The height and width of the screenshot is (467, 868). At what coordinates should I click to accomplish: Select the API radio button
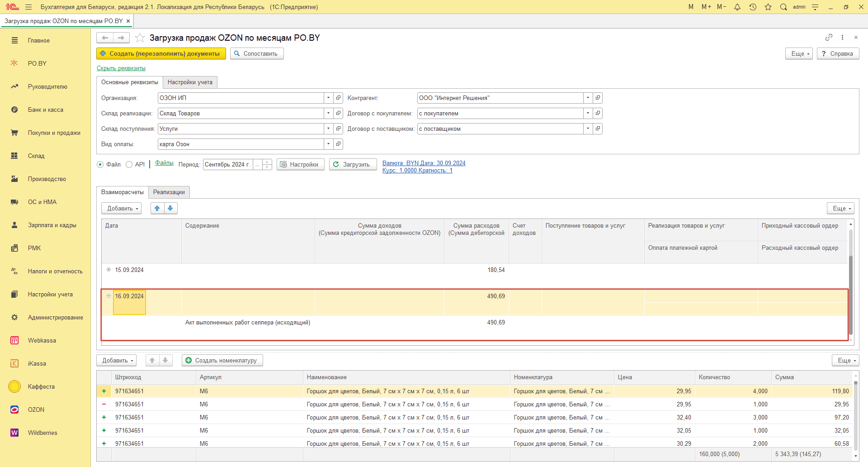pos(129,165)
